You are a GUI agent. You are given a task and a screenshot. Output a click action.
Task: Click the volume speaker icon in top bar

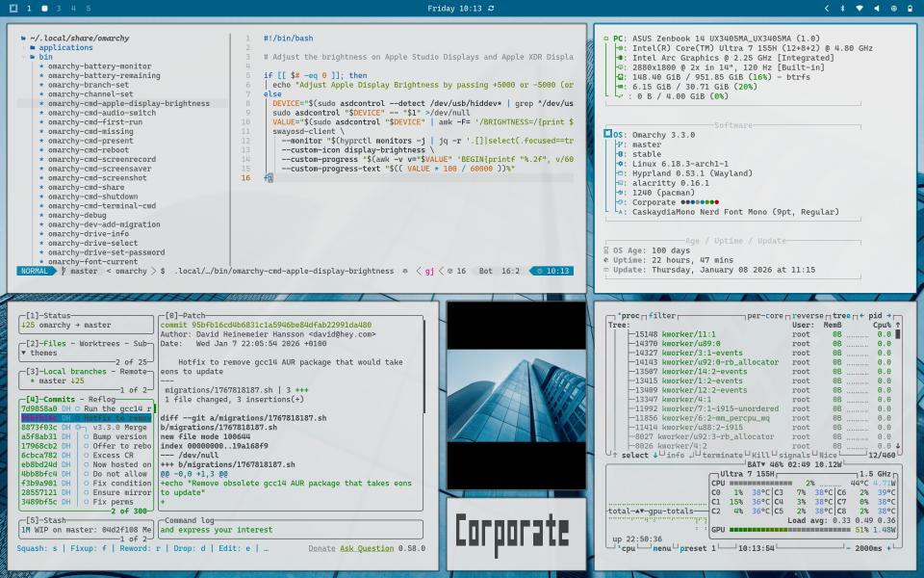point(876,8)
